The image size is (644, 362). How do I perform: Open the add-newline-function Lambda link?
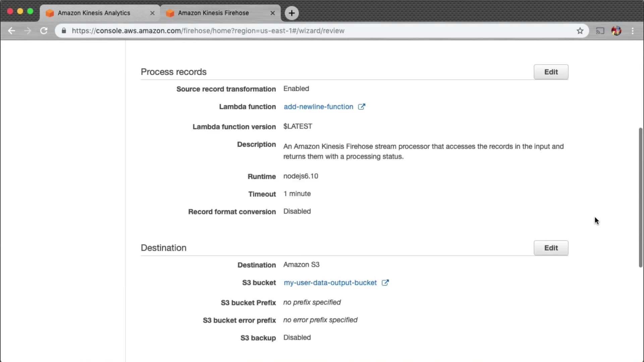point(318,107)
